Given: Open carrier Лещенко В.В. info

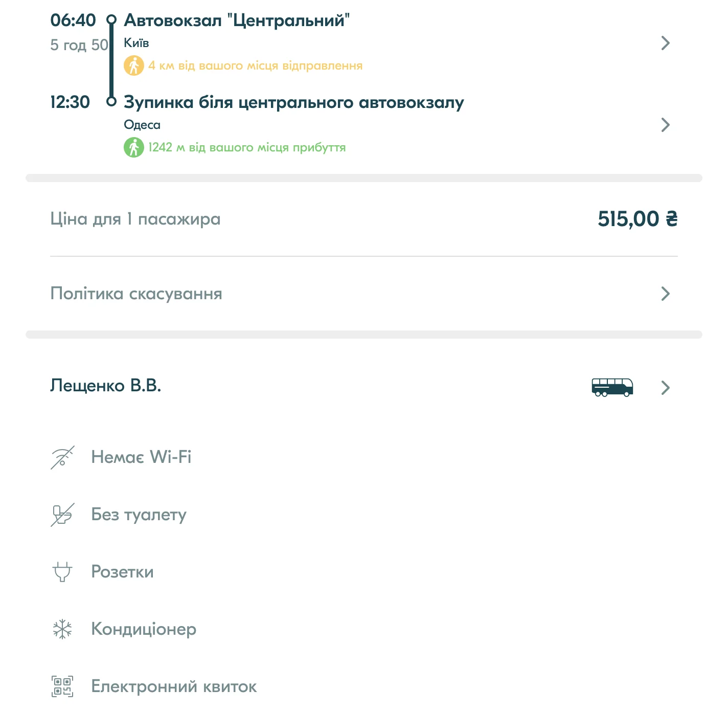Looking at the screenshot, I should 106,386.
